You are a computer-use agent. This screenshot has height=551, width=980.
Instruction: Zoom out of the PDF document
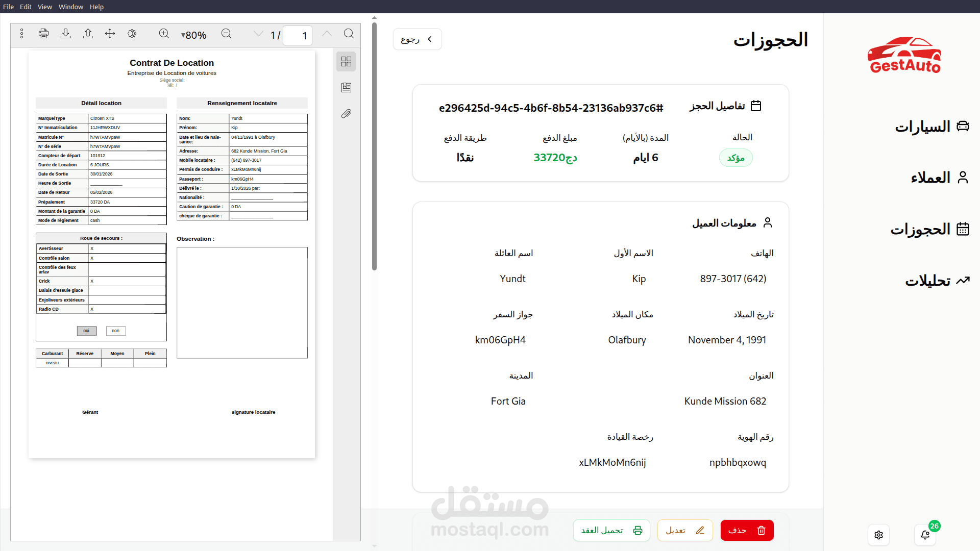[227, 34]
